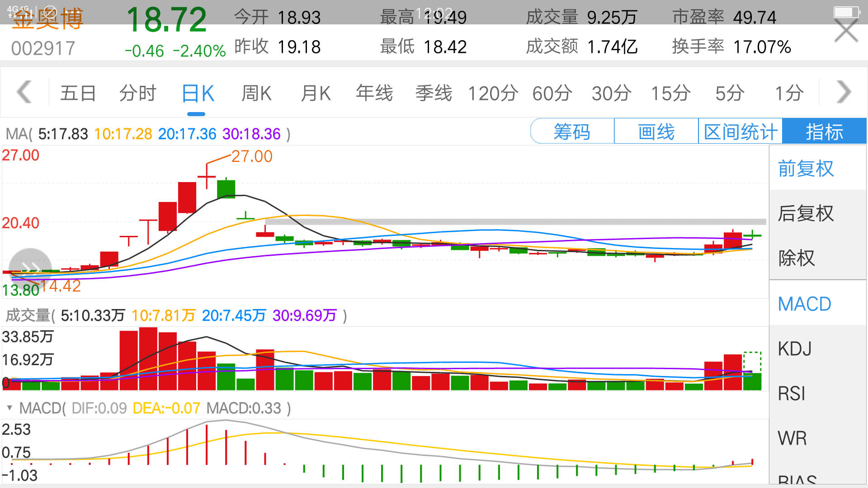868x488 pixels.
Task: Choose the RSI indicator
Action: [817, 393]
